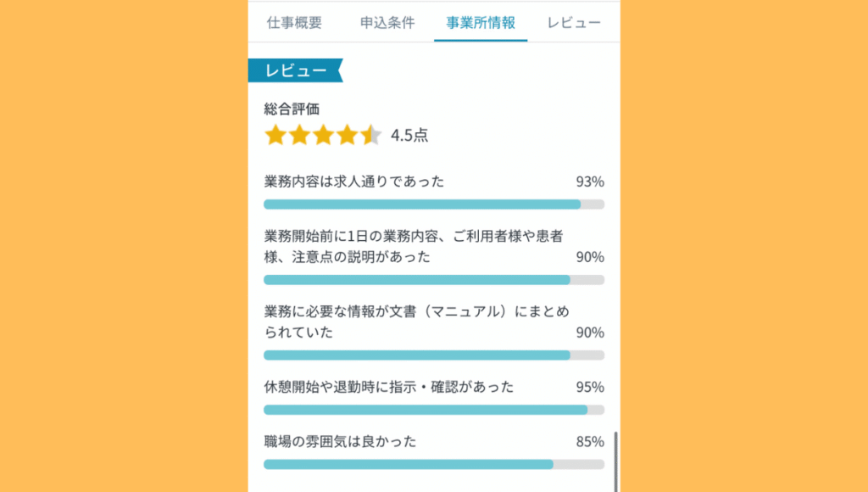Click the blue レビュー ribbon heading

[295, 71]
